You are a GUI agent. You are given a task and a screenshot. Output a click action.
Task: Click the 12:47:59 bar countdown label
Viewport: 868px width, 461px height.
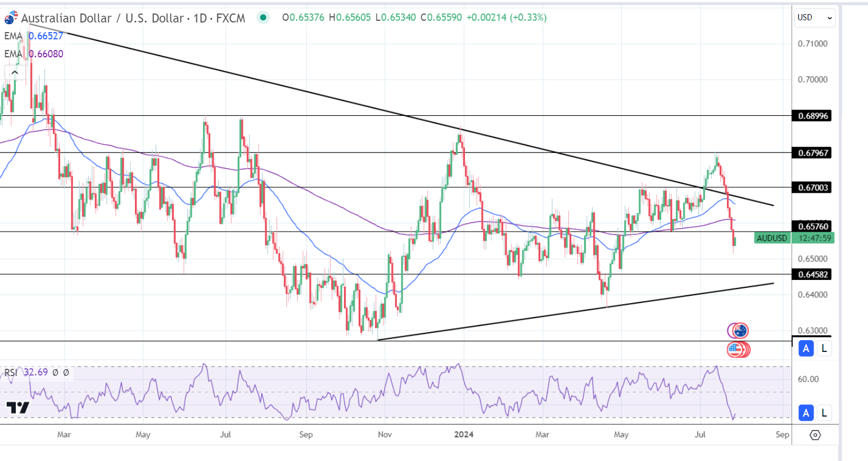click(815, 238)
